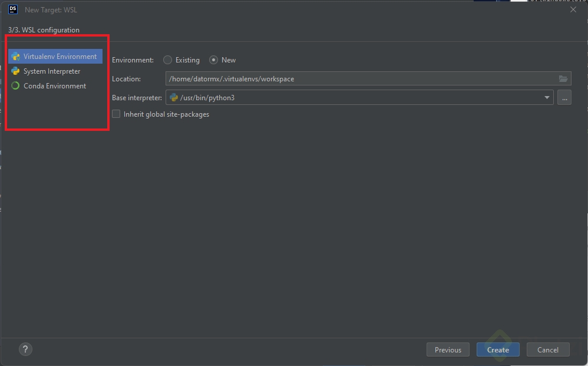Image resolution: width=588 pixels, height=366 pixels.
Task: Click the Virtualenv Environment python icon
Action: tap(15, 56)
